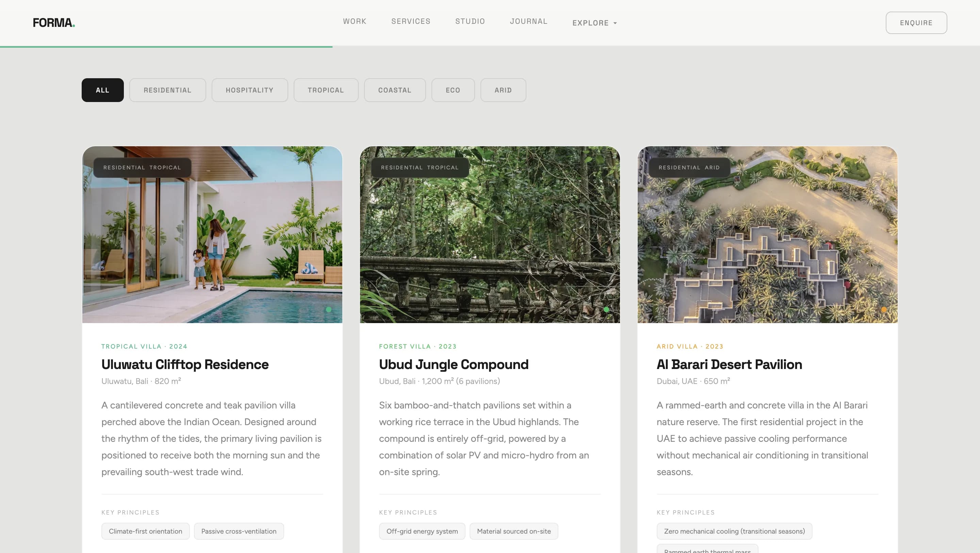
Task: Activate the HOSPITALITY filter
Action: [x=249, y=90]
